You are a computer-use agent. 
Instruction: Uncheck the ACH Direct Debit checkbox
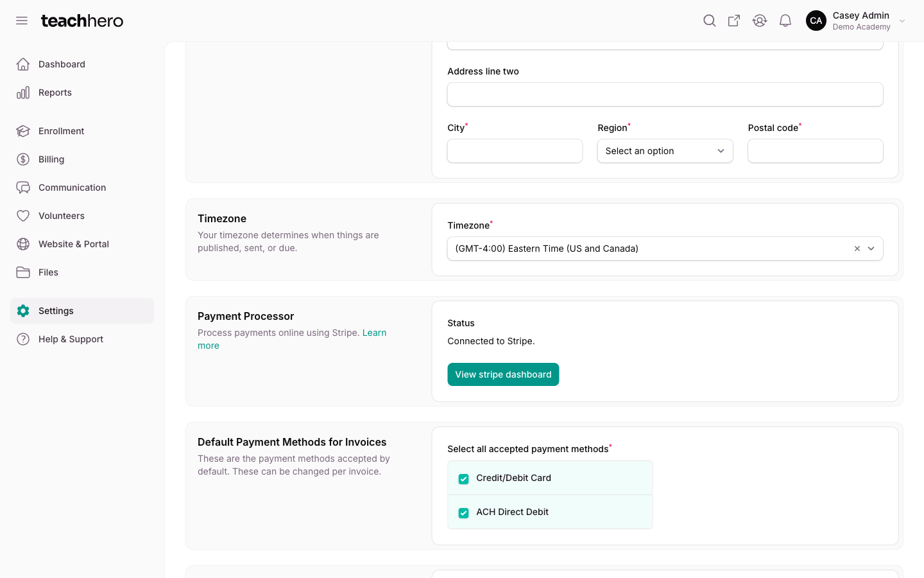pos(463,513)
